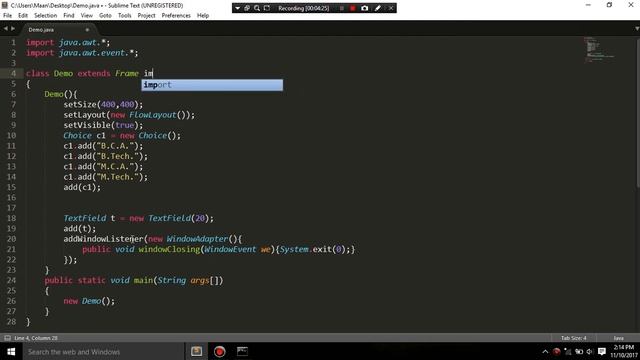Choose the 'import' autocomplete suggestion

pos(212,85)
